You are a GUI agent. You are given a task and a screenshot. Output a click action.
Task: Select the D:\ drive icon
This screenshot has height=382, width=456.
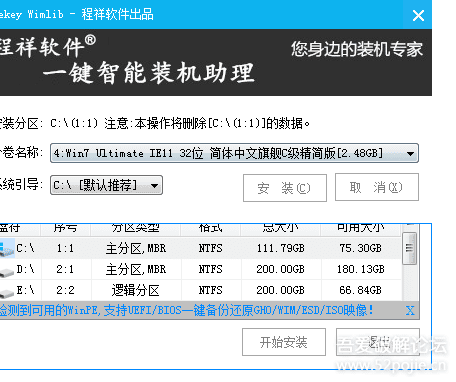tap(7, 271)
